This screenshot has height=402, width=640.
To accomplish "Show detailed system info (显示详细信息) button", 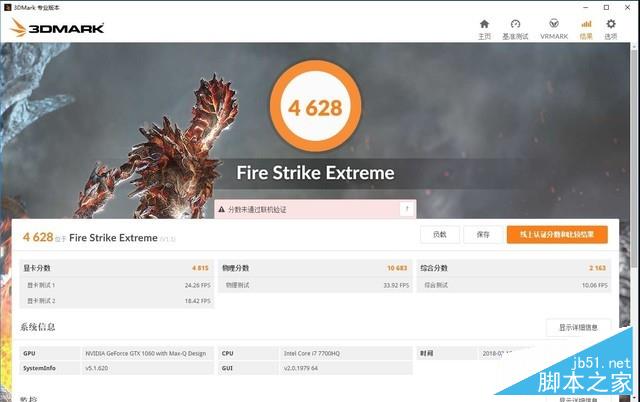I will click(578, 327).
